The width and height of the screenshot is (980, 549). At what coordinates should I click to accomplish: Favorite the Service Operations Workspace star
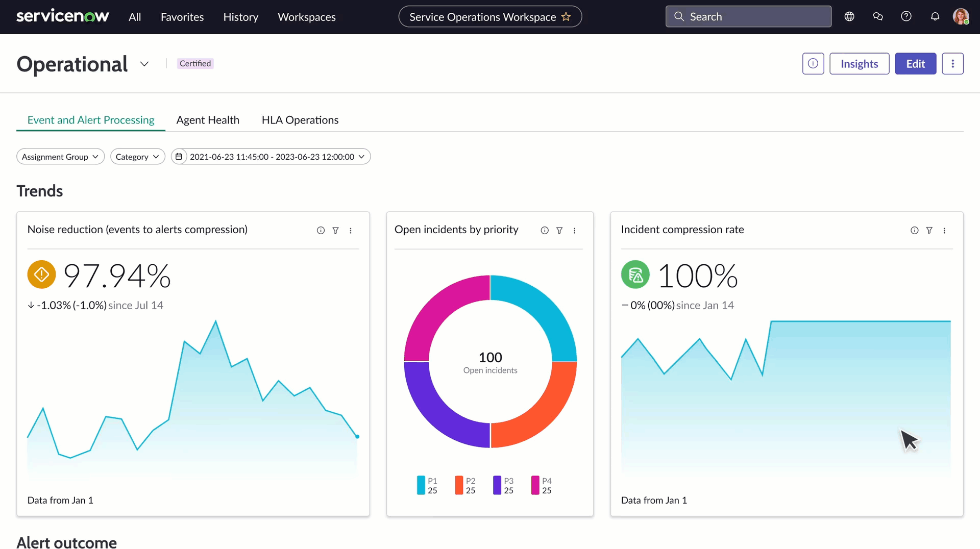click(x=566, y=17)
